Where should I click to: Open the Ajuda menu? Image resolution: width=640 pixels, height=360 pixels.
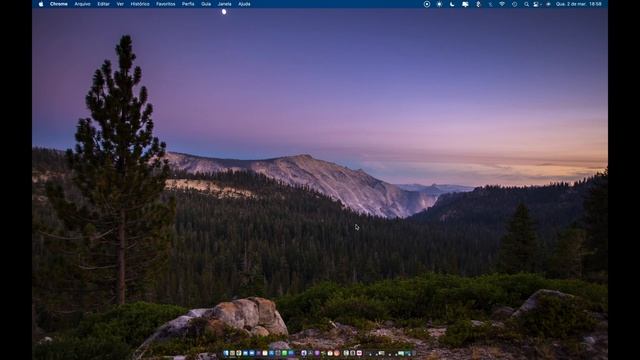pos(244,4)
